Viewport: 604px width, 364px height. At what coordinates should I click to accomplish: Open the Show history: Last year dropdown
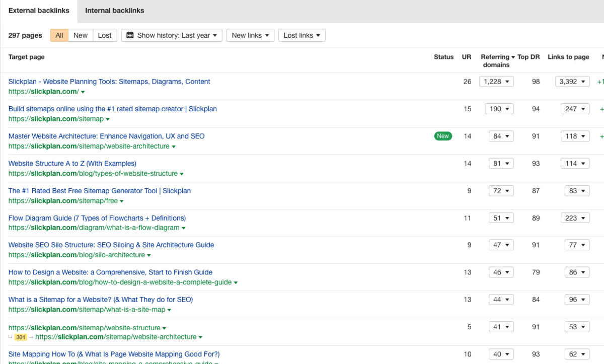[x=172, y=35]
